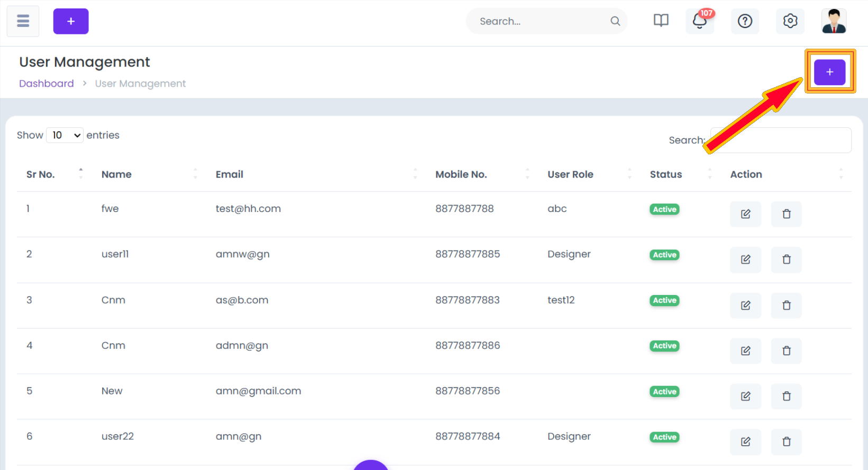This screenshot has height=470, width=868.
Task: Click Designer role in user11 row
Action: click(x=569, y=254)
